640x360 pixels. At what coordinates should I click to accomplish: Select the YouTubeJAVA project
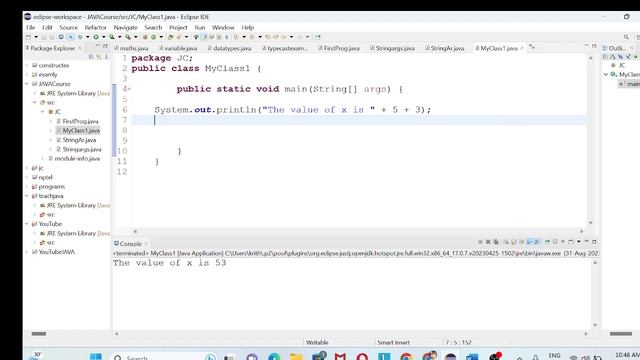56,252
